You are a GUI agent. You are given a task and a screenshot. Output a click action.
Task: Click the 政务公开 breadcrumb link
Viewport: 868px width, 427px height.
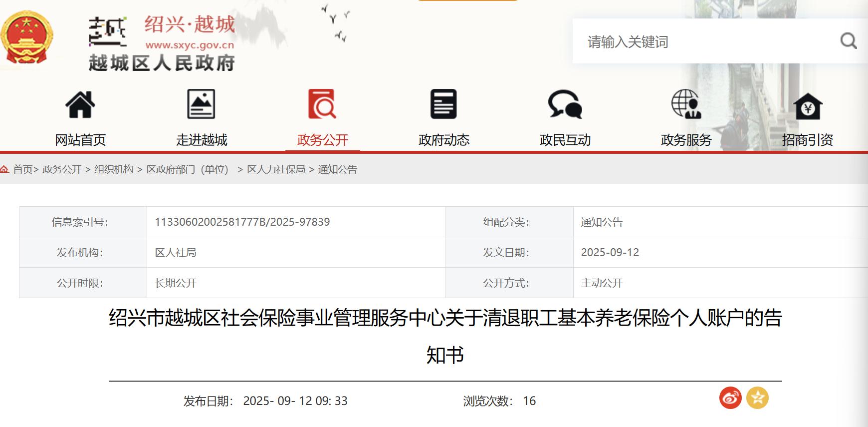coord(62,169)
